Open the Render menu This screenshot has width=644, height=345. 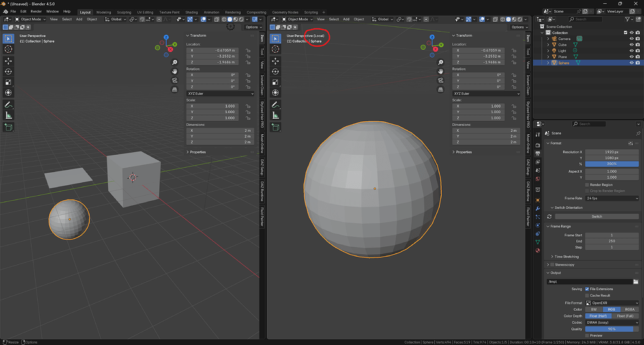pos(36,11)
